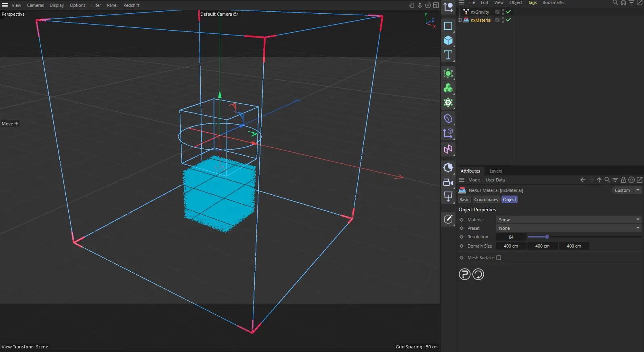Click the green gear effector icon
Image resolution: width=644 pixels, height=352 pixels.
click(448, 103)
